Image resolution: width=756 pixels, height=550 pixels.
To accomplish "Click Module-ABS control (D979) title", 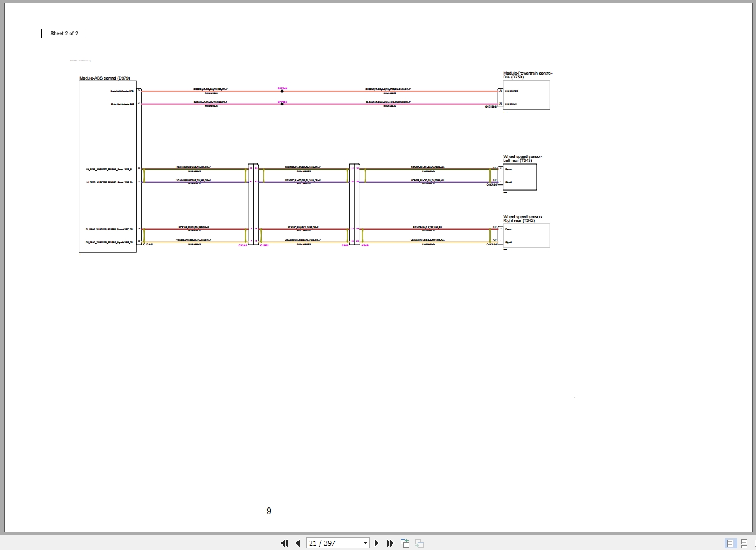I will pos(105,78).
